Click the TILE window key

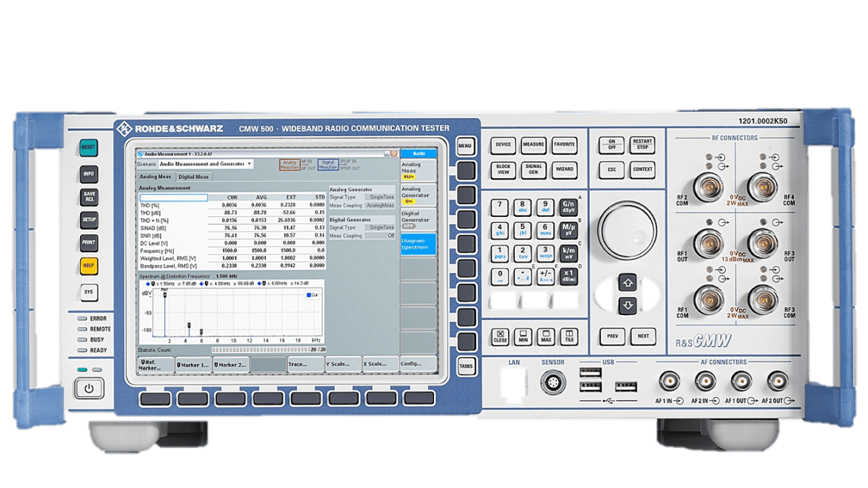(569, 336)
